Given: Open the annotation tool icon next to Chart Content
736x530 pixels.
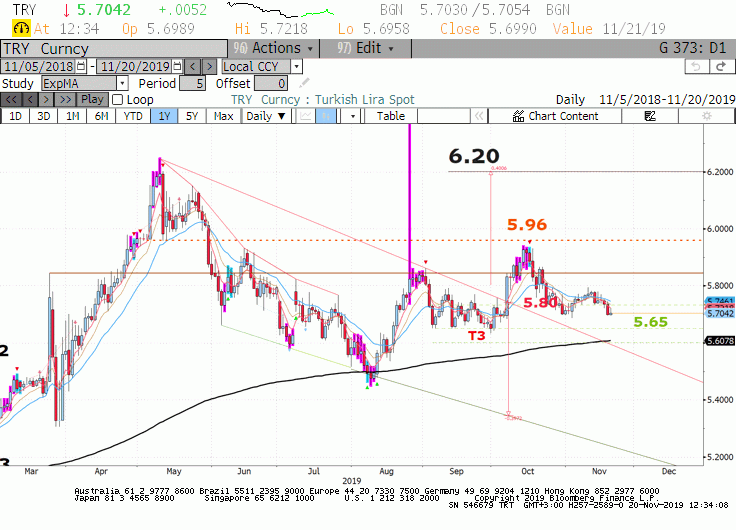Looking at the screenshot, I should (x=650, y=116).
